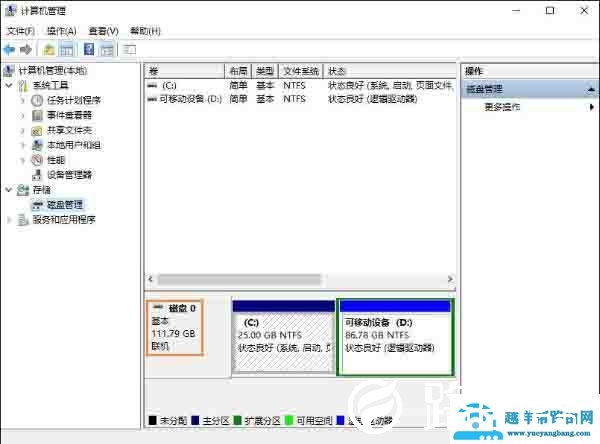Expand the 性能 node
Screen dimensions: 600x444
[x=22, y=160]
